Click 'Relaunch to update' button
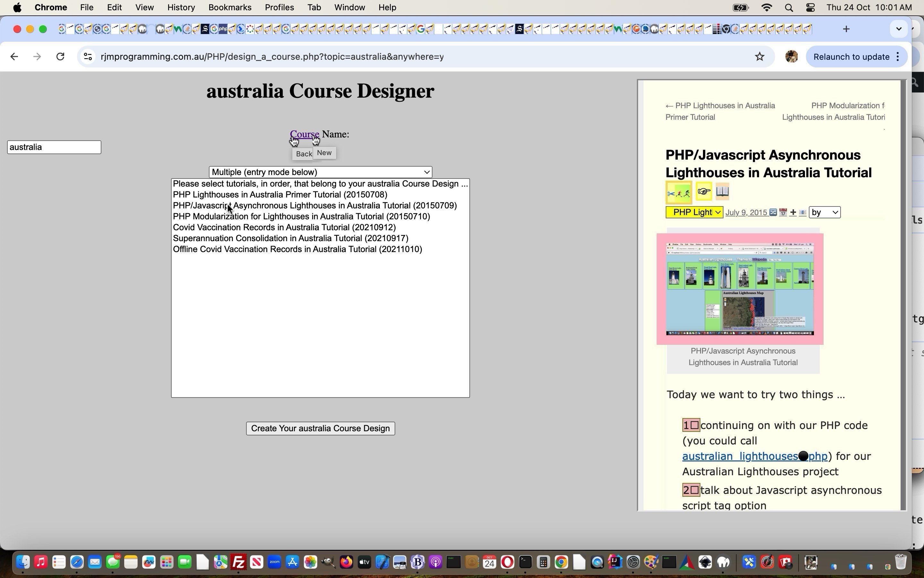Image resolution: width=924 pixels, height=578 pixels. point(851,57)
